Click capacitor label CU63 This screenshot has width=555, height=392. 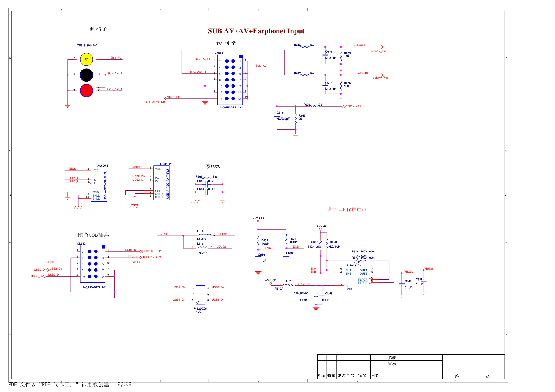pyautogui.click(x=329, y=293)
